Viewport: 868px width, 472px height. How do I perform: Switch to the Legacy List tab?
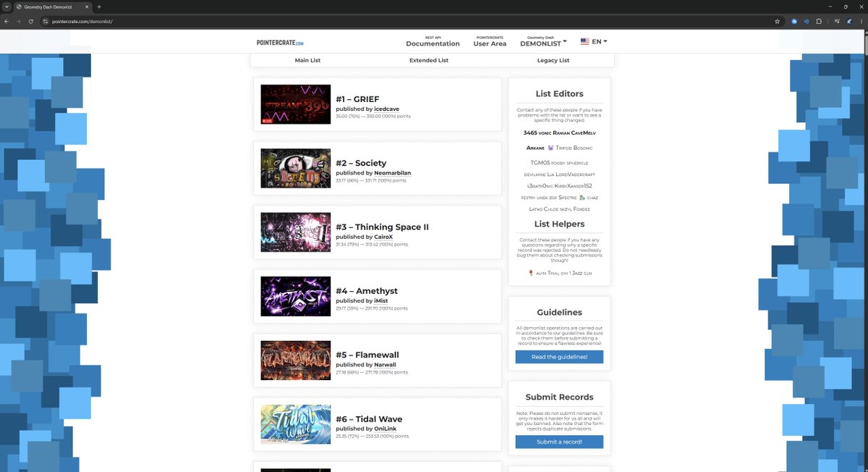coord(553,60)
